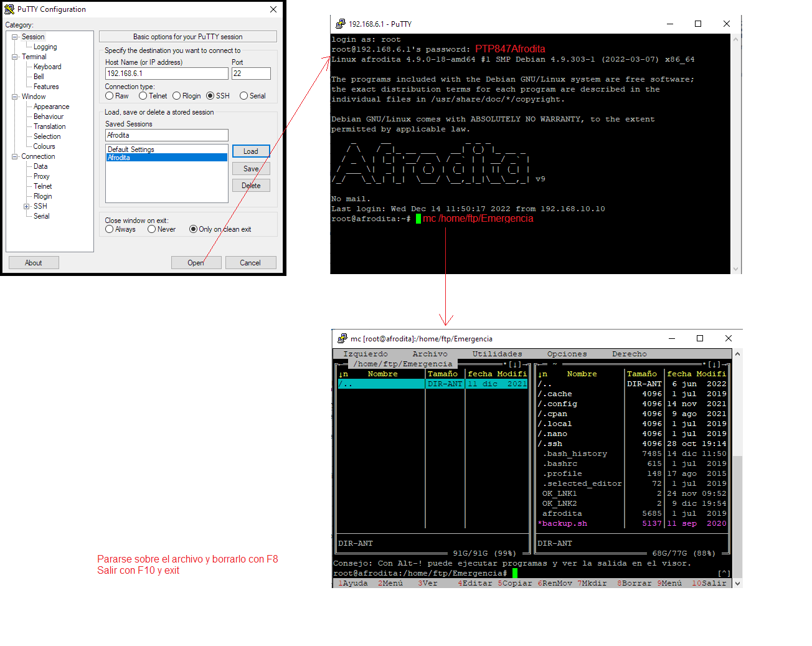Maximize the 192.168.6.1 PuTTY window
The image size is (812, 646).
[x=697, y=24]
